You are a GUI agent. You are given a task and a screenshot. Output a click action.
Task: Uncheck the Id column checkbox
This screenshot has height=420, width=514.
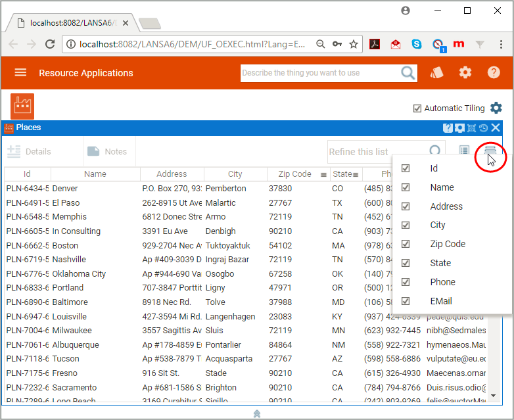tap(406, 168)
